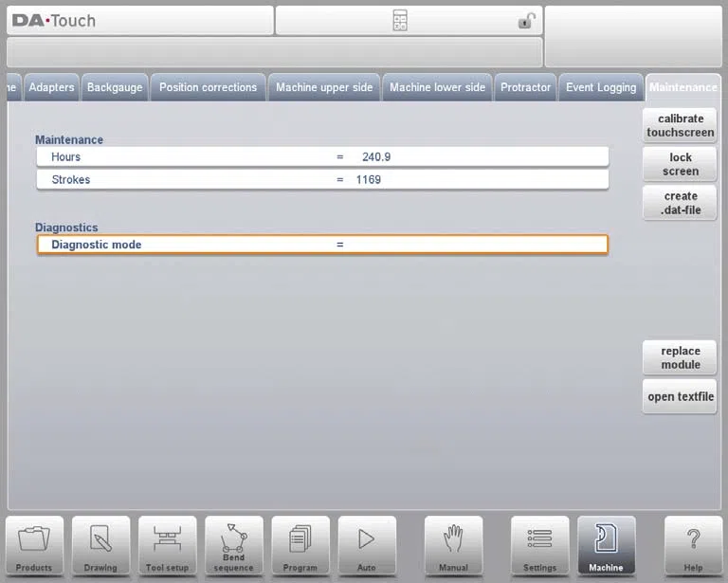Open the Drawing mode icon

pos(100,546)
